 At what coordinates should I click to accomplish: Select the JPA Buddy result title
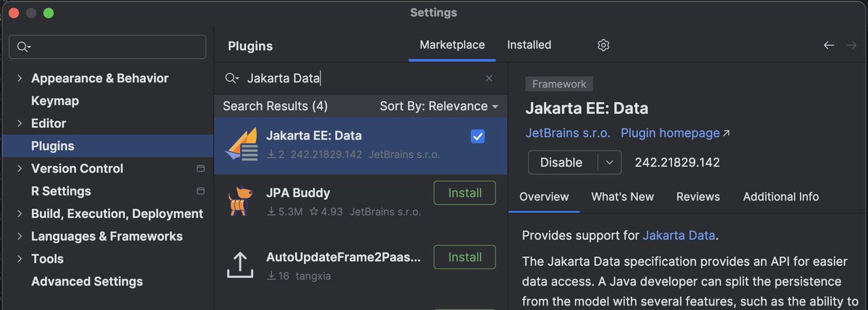pos(298,193)
